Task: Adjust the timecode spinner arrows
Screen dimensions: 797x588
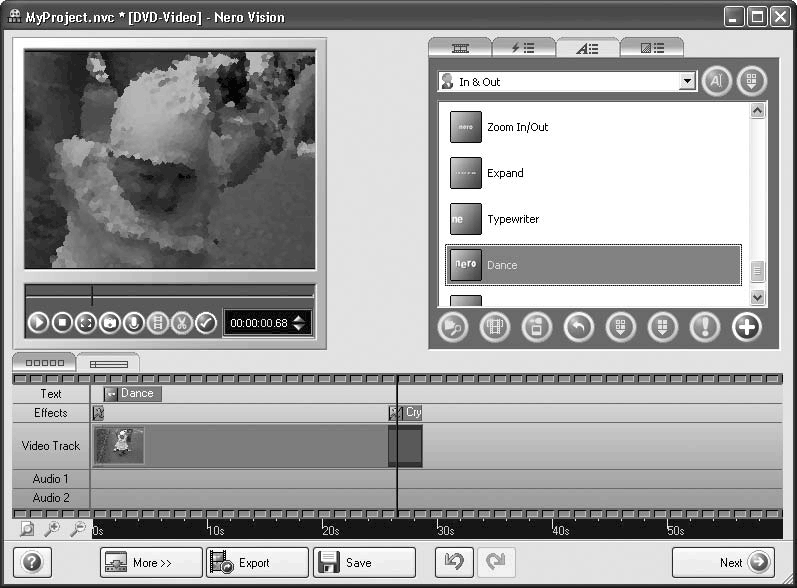Action: [x=298, y=323]
